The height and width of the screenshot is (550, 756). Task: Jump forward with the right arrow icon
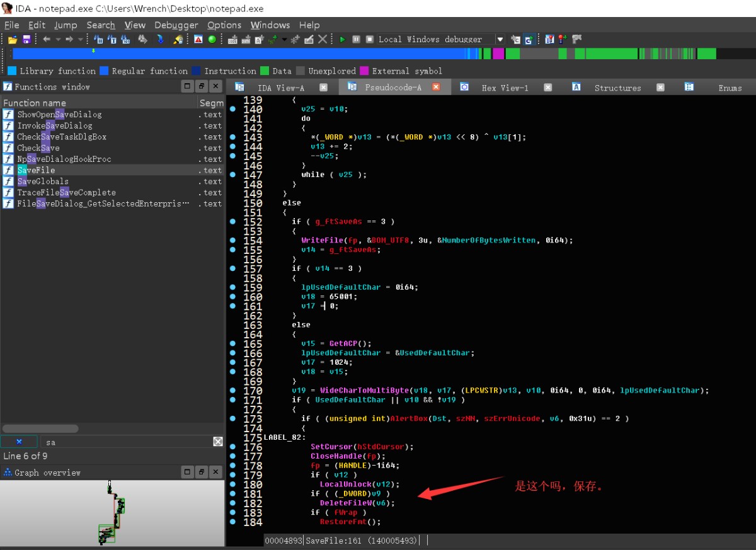click(69, 39)
